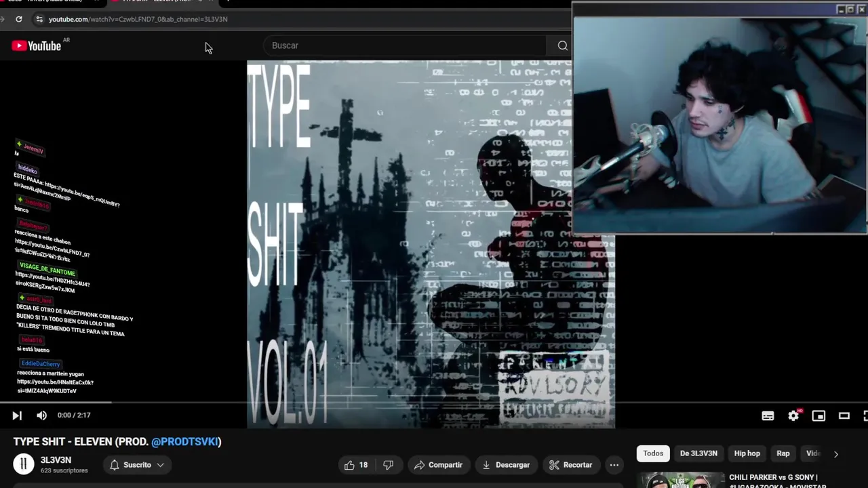Toggle subtitles in the video player
This screenshot has width=868, height=488.
(x=768, y=416)
